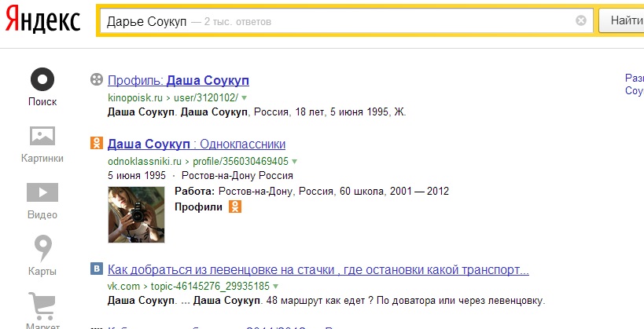Open Маркет shopping cart icon
644x329 pixels.
tap(42, 306)
